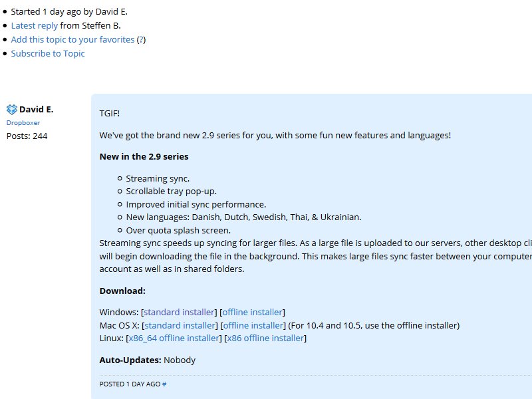Download the Windows offline installer
Image resolution: width=532 pixels, height=399 pixels.
pos(253,312)
